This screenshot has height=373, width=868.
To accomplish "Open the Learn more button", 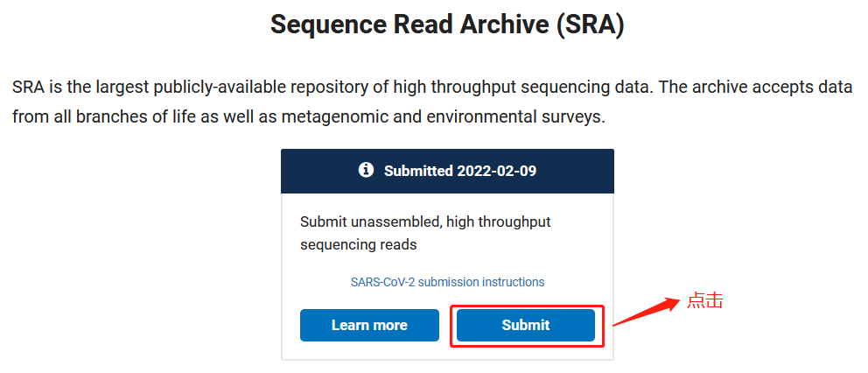I will [x=369, y=326].
